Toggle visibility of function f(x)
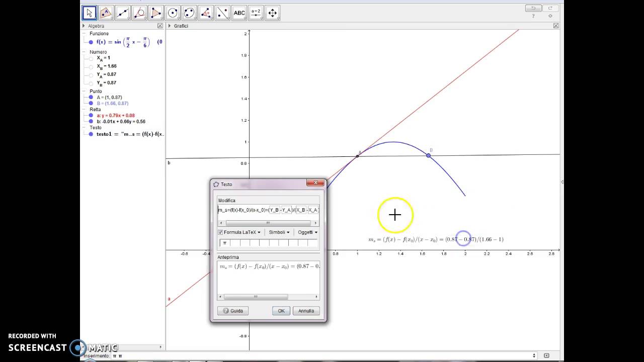644x362 pixels. [91, 42]
